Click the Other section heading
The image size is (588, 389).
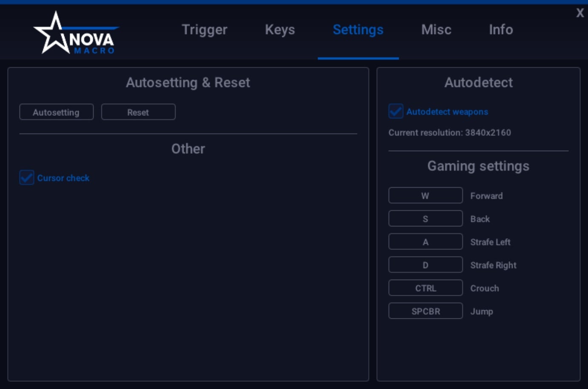[188, 149]
